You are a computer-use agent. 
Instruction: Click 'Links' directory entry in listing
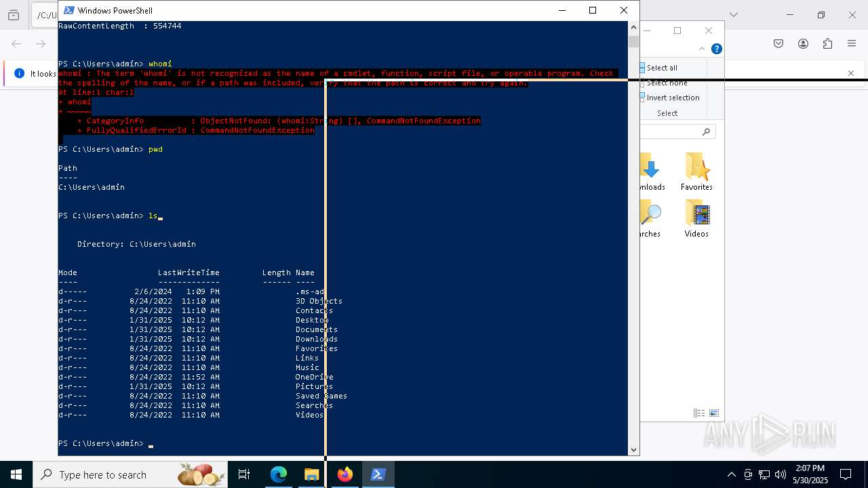click(307, 358)
